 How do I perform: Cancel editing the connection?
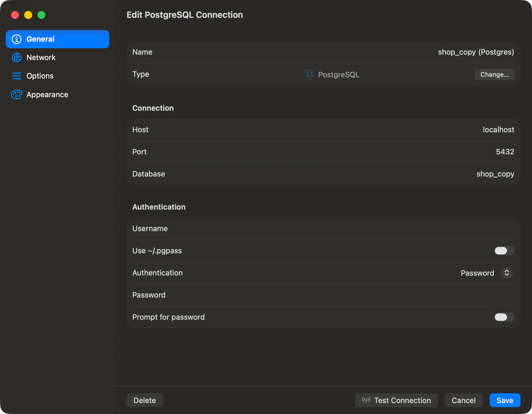click(x=464, y=400)
